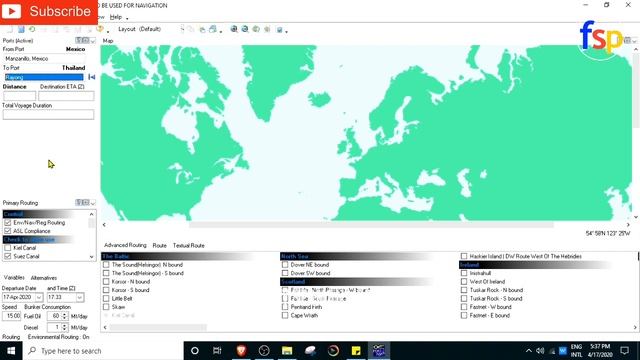Click the Total Voyage Duration field
This screenshot has height=360, width=640.
point(48,115)
